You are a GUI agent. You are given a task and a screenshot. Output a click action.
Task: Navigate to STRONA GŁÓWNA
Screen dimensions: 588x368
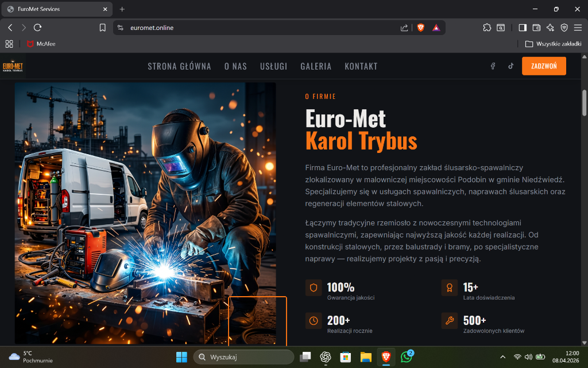[x=179, y=67]
